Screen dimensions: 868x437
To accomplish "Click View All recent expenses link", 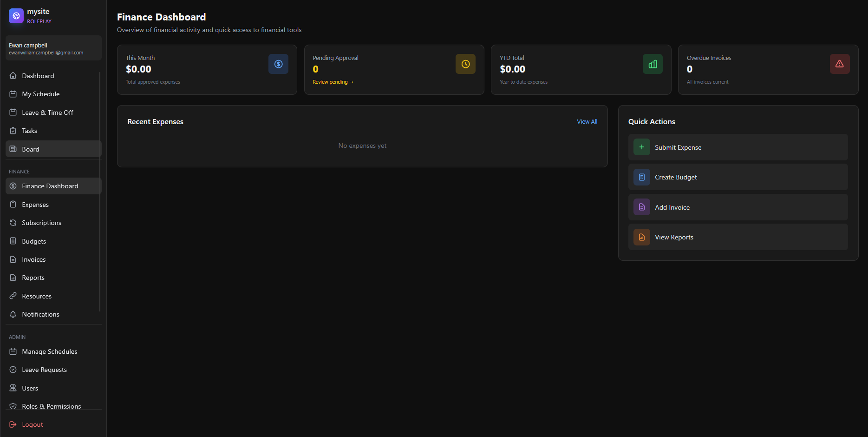I will click(x=587, y=122).
